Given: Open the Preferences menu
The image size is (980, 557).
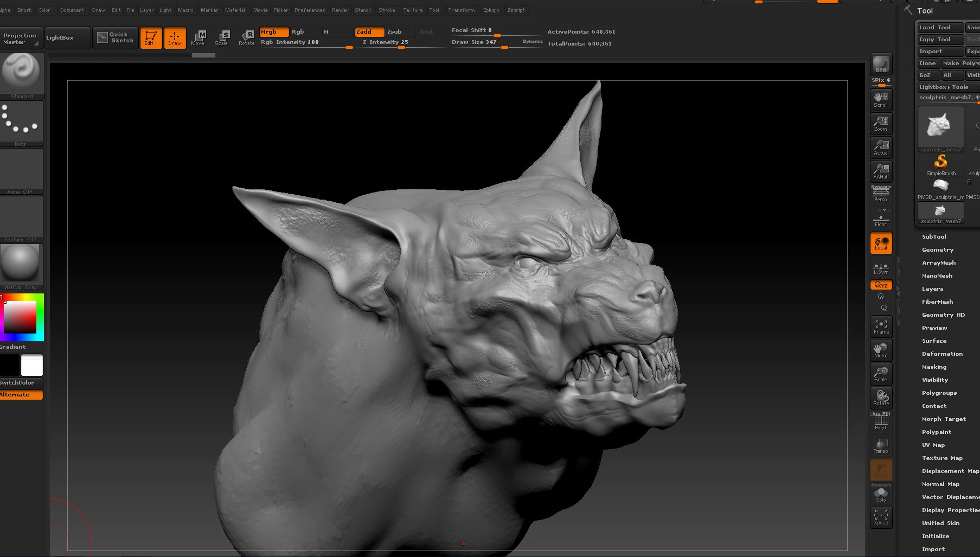Looking at the screenshot, I should pos(310,10).
